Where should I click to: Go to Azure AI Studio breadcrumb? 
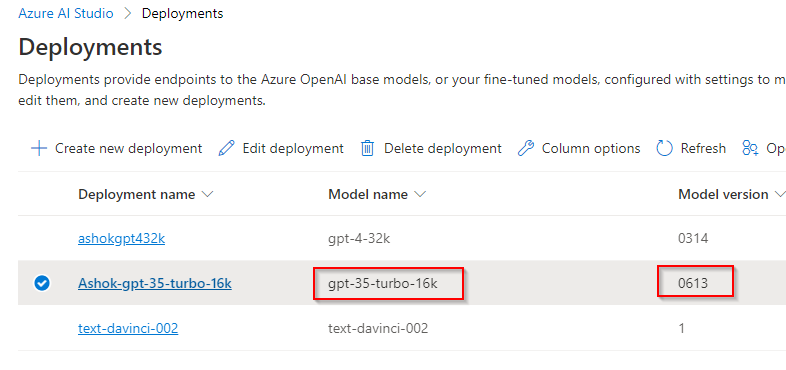pyautogui.click(x=66, y=14)
